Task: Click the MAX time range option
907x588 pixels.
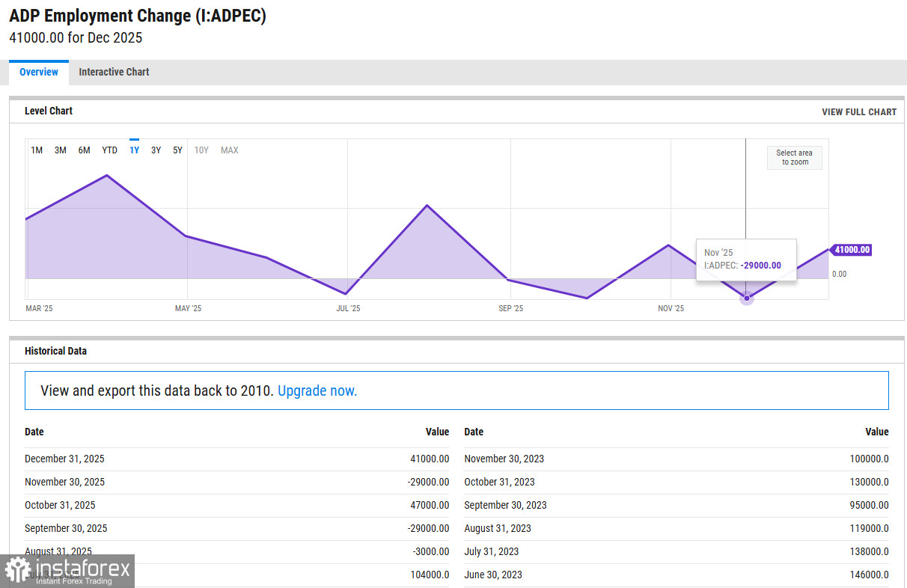Action: pyautogui.click(x=229, y=150)
